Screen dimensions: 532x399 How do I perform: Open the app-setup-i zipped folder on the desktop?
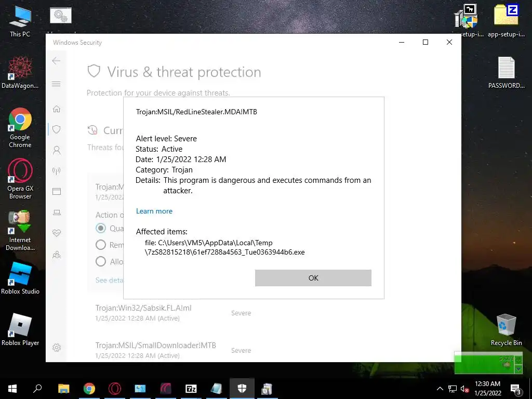pos(506,20)
